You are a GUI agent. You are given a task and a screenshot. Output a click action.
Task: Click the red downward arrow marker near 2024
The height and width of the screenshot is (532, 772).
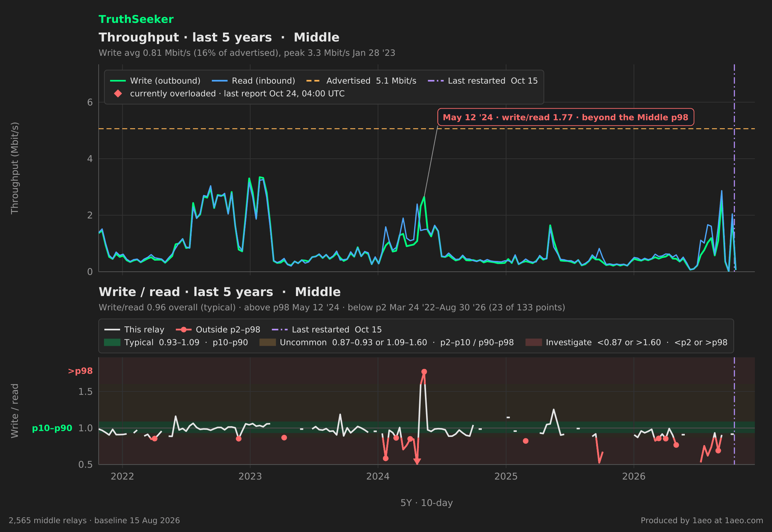click(417, 461)
